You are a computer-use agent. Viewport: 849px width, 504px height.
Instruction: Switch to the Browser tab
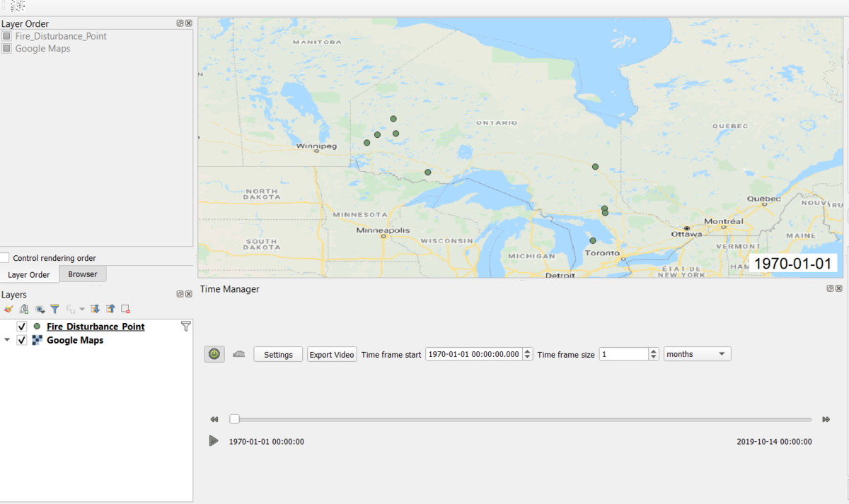[x=81, y=274]
